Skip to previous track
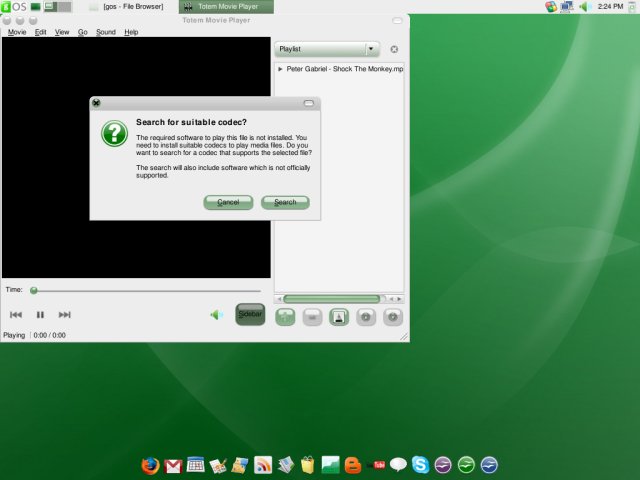The image size is (640, 480). coord(16,315)
